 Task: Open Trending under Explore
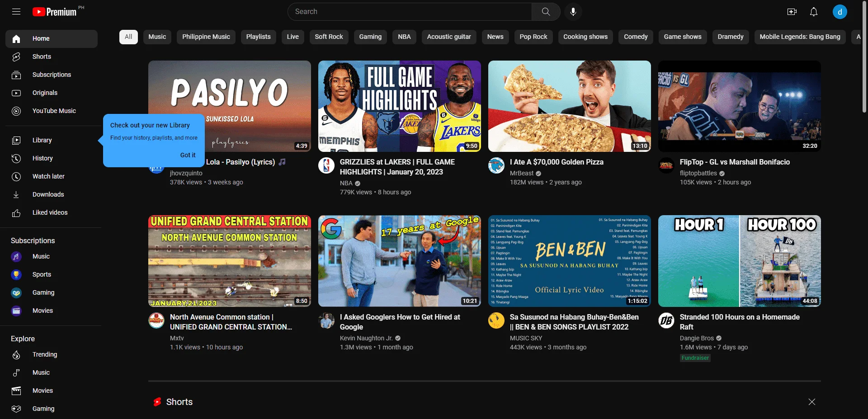(52, 355)
